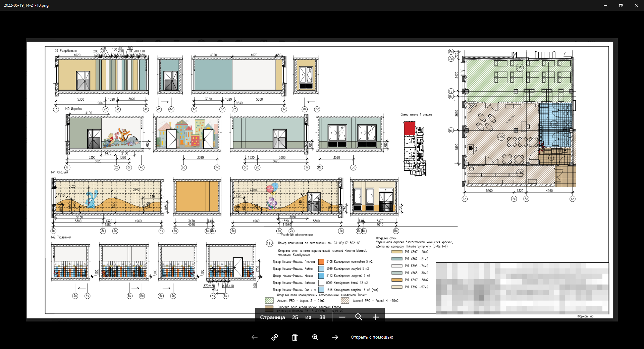Click the 'Декор Кошки-Мышки. Птичка' legend line
Image resolution: width=644 pixels, height=349 pixels.
coord(293,262)
